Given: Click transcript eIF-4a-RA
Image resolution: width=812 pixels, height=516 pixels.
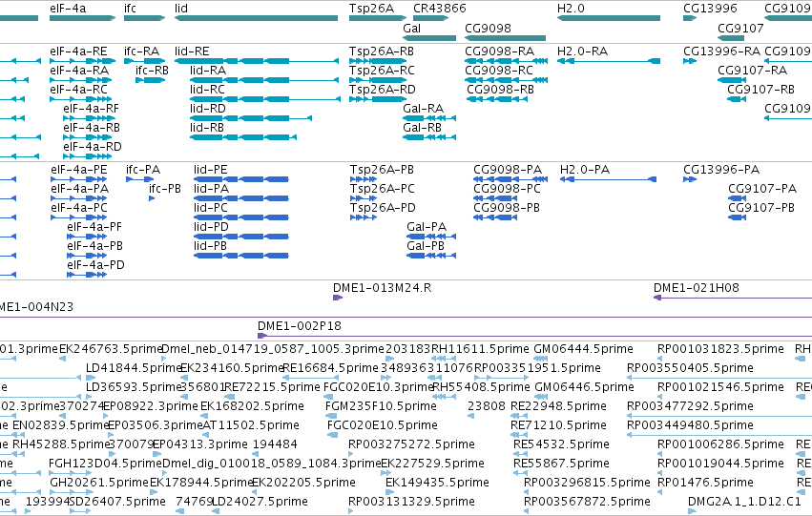Looking at the screenshot, I should (80, 80).
